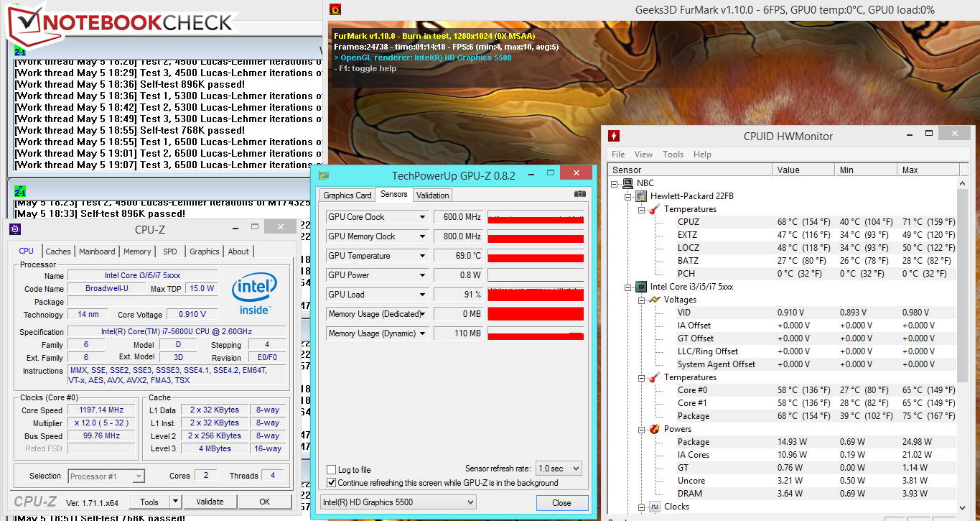Click the FurMark title bar icon

[335, 9]
